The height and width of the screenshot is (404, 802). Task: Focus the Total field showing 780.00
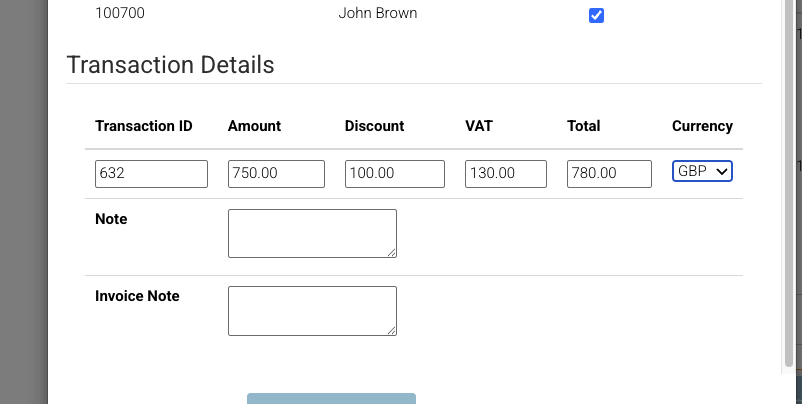coord(609,173)
